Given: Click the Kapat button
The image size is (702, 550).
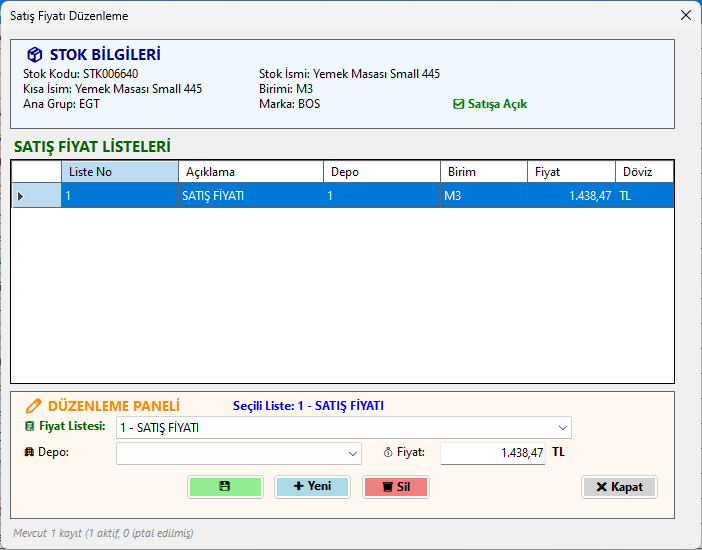Looking at the screenshot, I should 619,487.
